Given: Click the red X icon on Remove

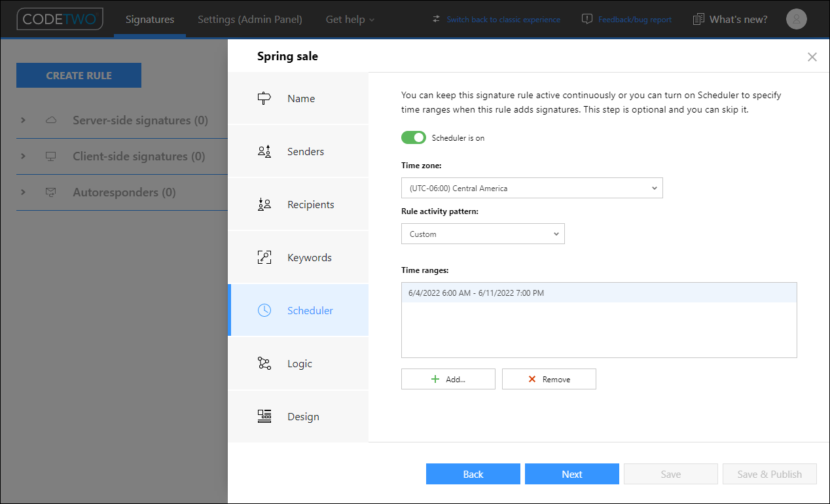Looking at the screenshot, I should tap(532, 379).
